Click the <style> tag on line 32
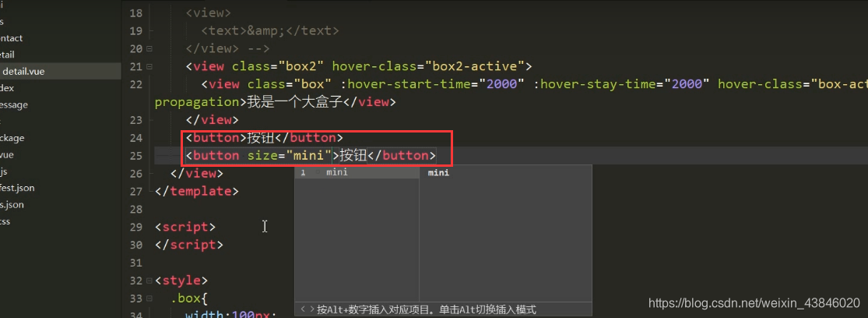This screenshot has width=868, height=318. [x=181, y=281]
